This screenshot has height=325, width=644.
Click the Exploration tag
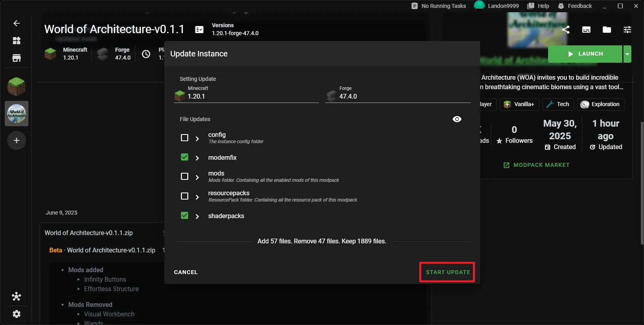point(601,104)
